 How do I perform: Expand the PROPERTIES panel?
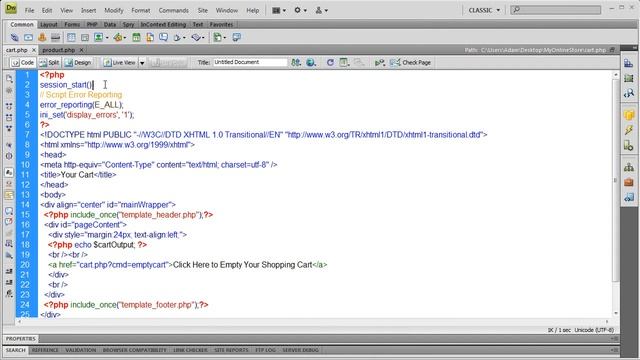[x=20, y=339]
